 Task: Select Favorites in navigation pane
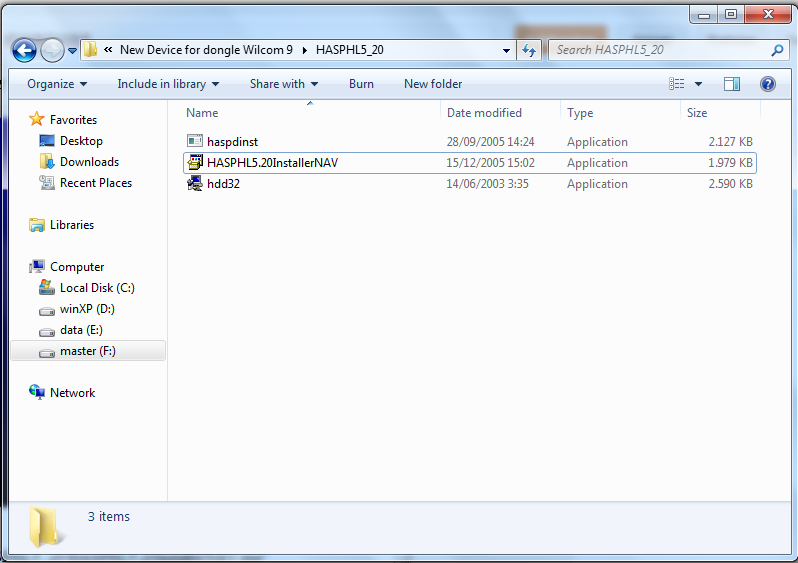point(73,120)
